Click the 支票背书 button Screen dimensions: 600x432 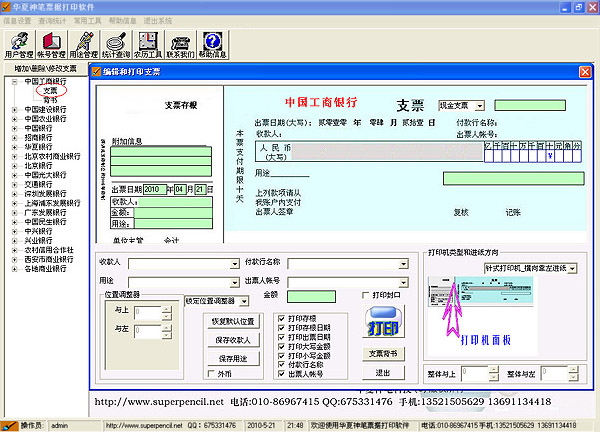(x=383, y=354)
